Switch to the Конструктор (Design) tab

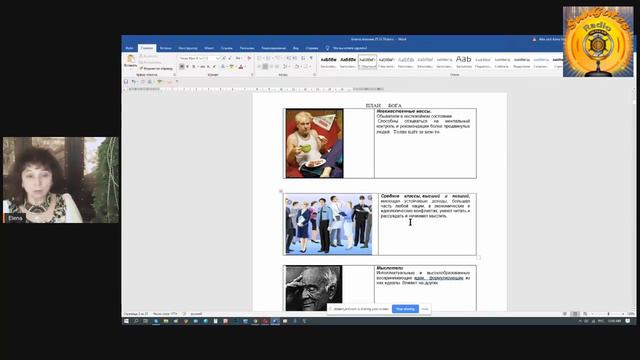click(187, 48)
